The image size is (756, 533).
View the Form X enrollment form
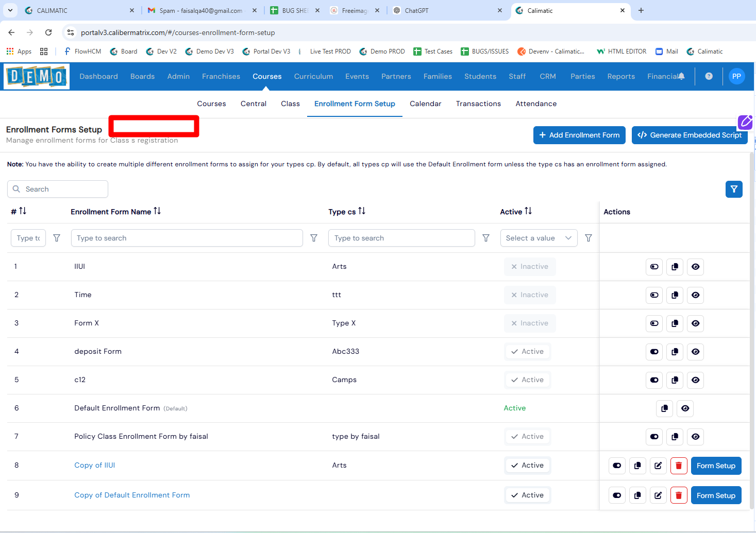pos(695,323)
